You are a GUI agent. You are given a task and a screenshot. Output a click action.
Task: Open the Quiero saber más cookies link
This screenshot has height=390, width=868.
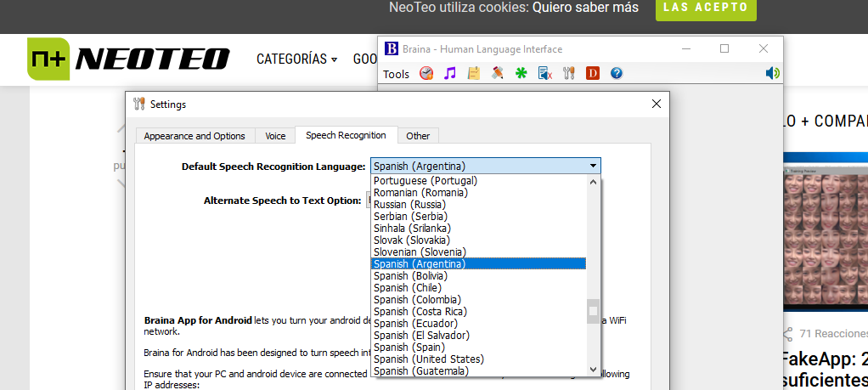click(x=586, y=8)
